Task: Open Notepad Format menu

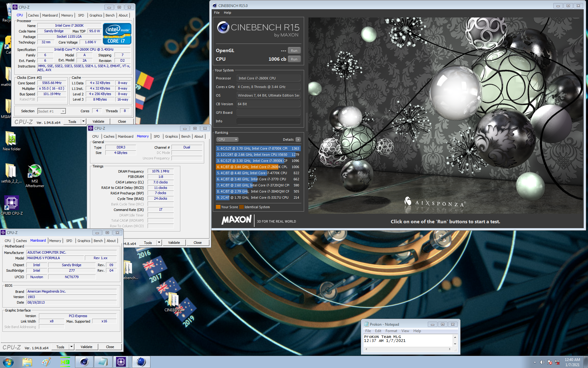Action: (391, 331)
